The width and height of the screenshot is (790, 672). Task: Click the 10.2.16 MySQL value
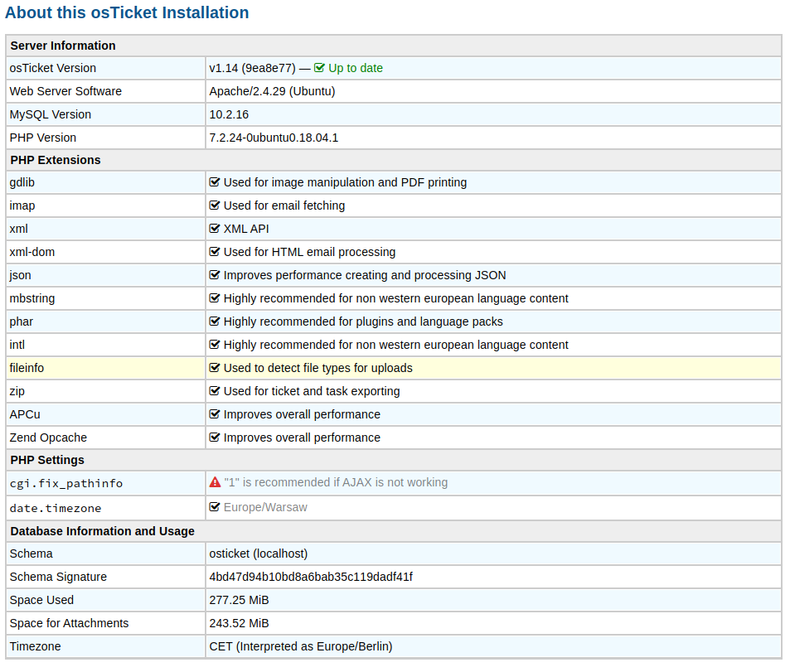(x=229, y=114)
